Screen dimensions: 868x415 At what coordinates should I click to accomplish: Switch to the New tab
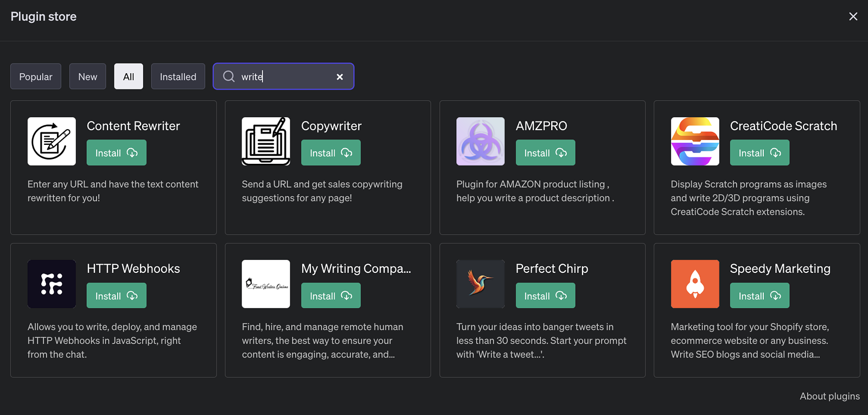(x=87, y=76)
